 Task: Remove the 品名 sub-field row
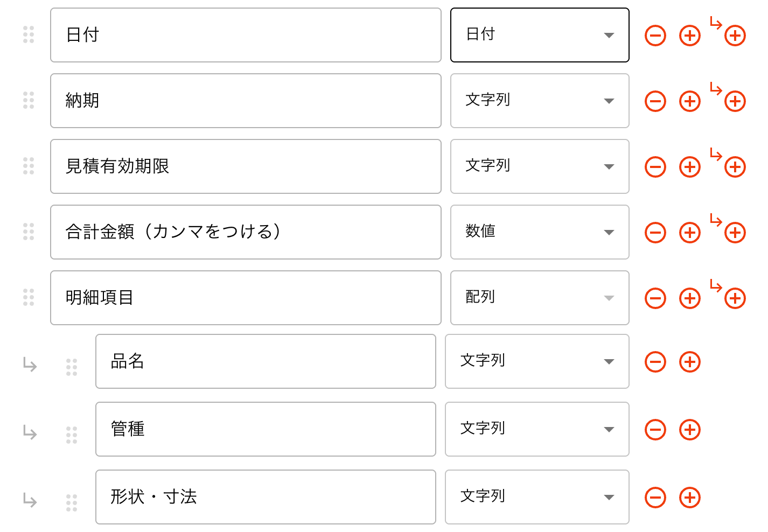pyautogui.click(x=655, y=362)
